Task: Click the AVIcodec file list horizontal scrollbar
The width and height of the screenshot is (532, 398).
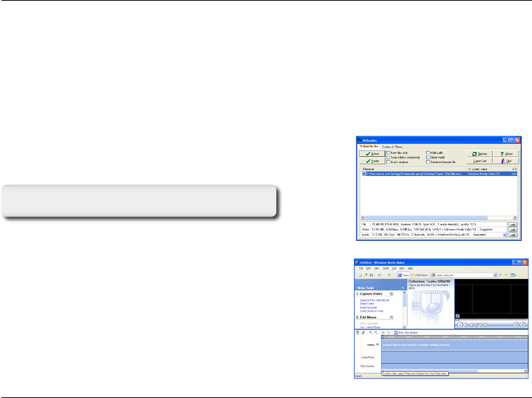Action: pyautogui.click(x=438, y=218)
